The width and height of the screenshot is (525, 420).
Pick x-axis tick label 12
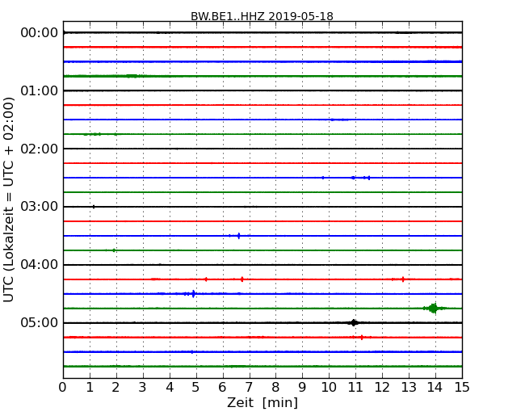[x=382, y=388]
